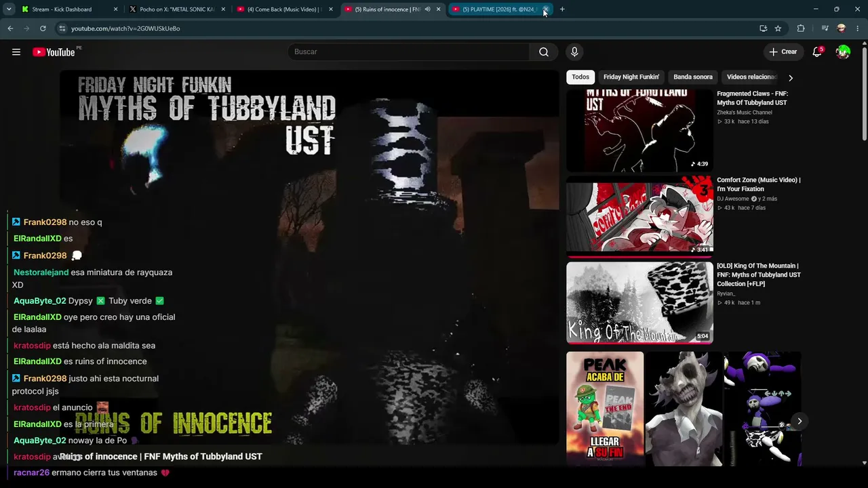This screenshot has height=488, width=868.
Task: Select the Videos relacionados filter chip
Action: tap(751, 77)
